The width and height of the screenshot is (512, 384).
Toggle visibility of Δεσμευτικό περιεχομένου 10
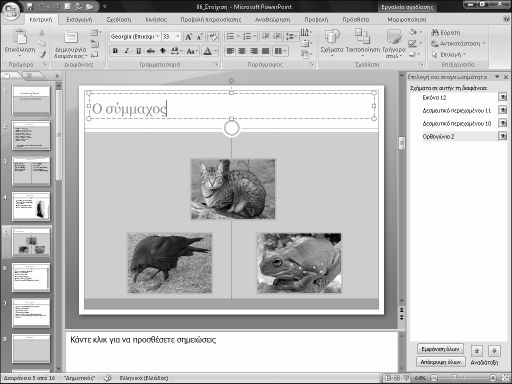[x=502, y=123]
